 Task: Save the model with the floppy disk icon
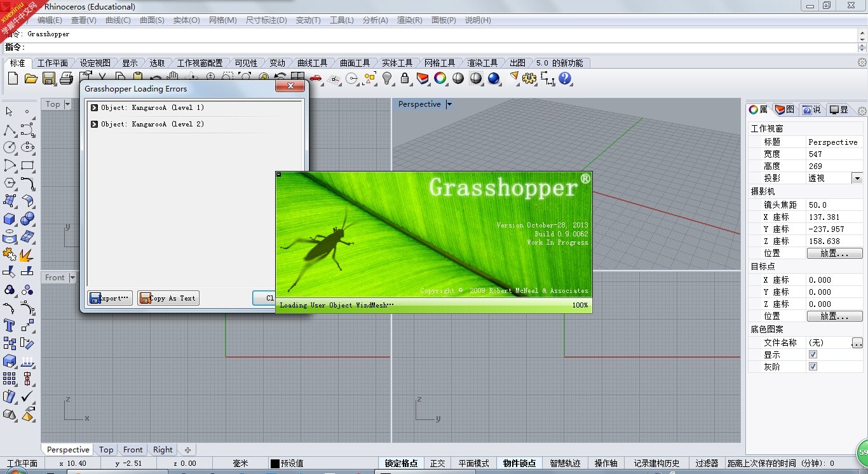[48, 79]
